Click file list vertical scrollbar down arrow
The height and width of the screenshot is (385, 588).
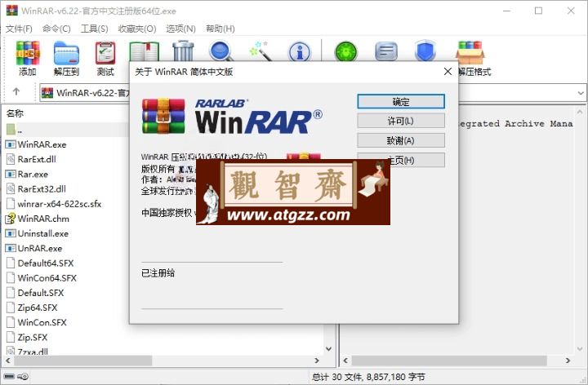pos(328,348)
